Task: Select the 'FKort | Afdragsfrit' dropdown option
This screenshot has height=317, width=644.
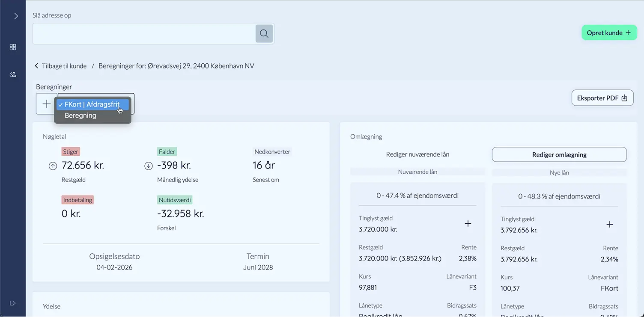Action: click(92, 104)
